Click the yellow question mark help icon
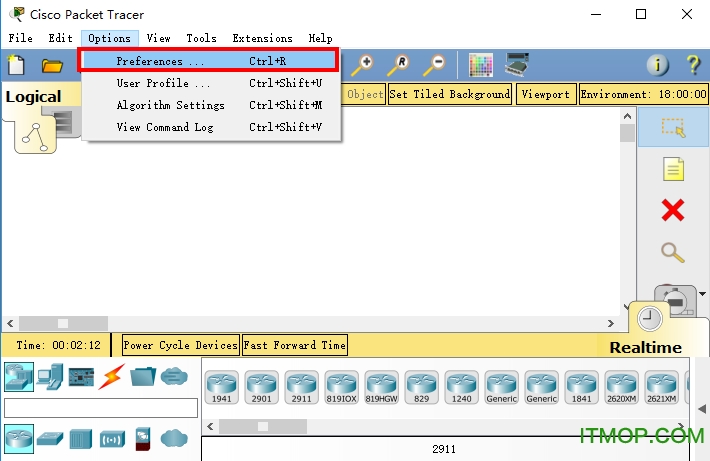The height and width of the screenshot is (461, 710). tap(693, 65)
